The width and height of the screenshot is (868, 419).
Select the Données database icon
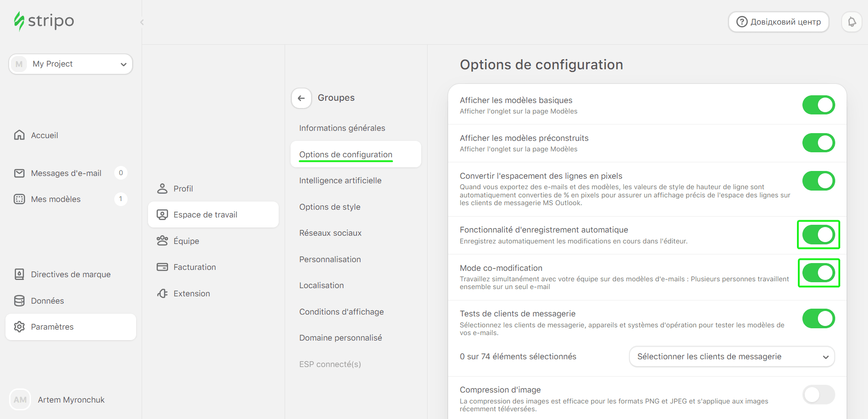coord(19,300)
